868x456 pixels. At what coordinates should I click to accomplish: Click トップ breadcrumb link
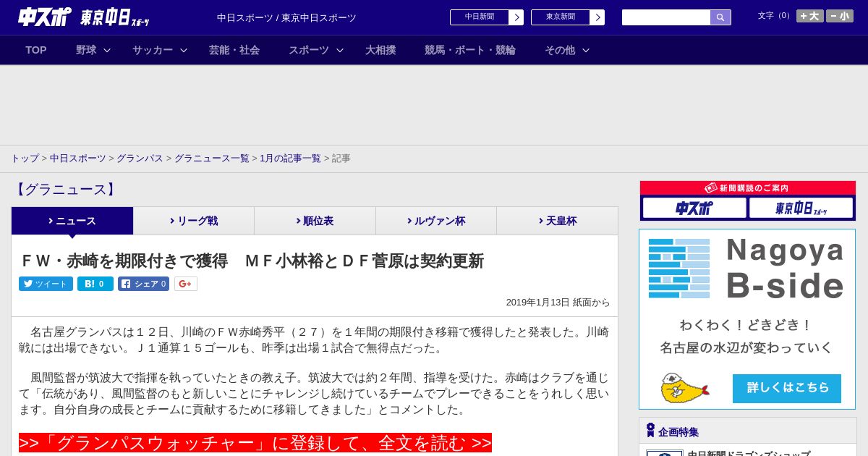[x=25, y=159]
